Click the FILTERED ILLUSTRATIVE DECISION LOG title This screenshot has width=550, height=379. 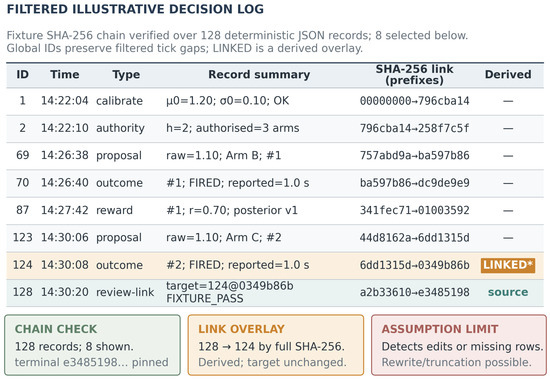(135, 9)
